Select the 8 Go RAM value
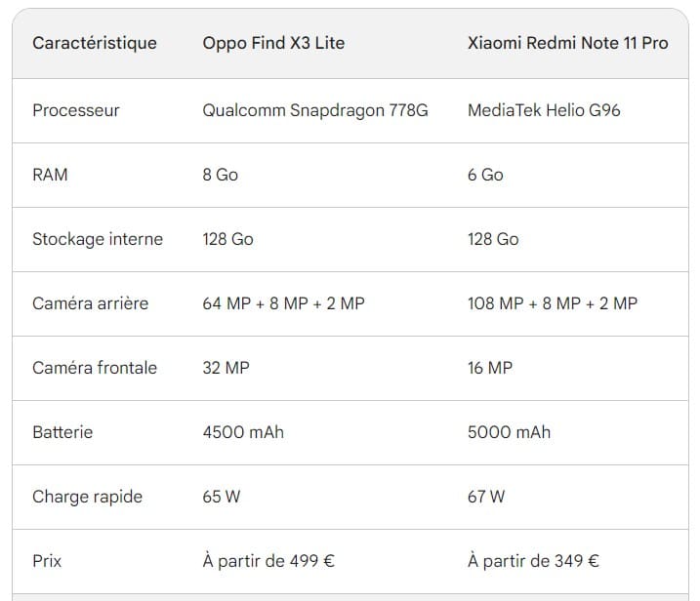 coord(221,175)
